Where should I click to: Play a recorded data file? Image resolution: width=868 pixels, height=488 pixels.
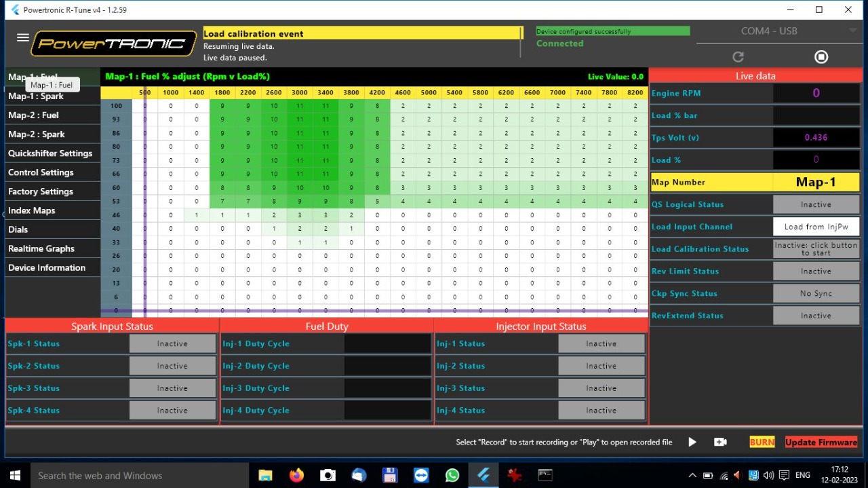(x=692, y=442)
